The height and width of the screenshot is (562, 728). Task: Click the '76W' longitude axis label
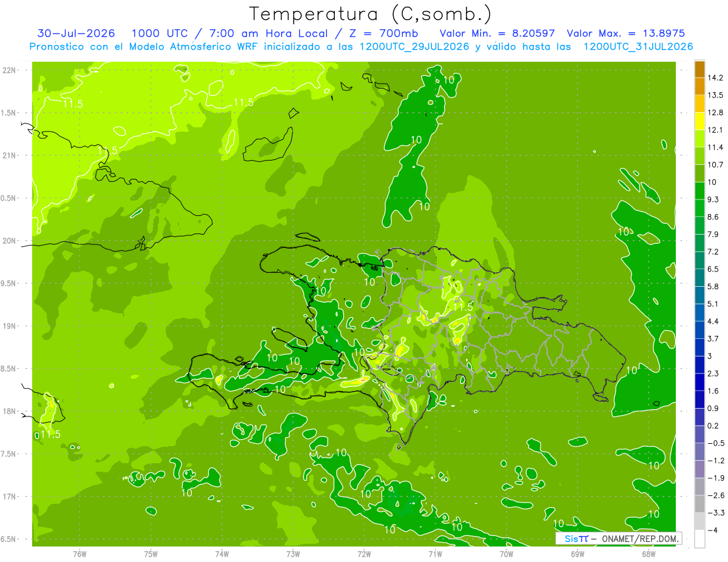click(79, 554)
